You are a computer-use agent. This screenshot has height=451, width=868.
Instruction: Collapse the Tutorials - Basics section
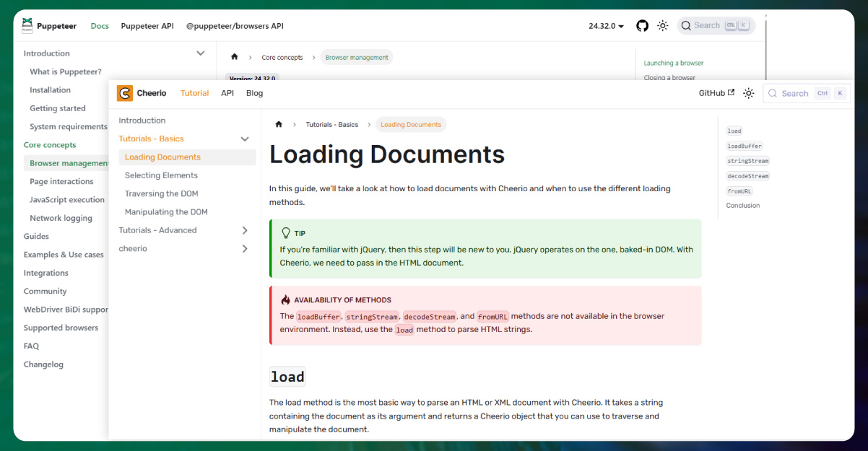point(245,139)
